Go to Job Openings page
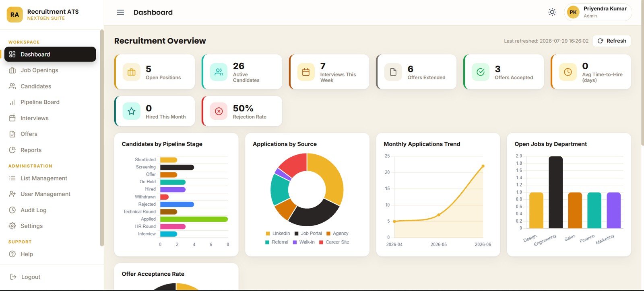This screenshot has height=291, width=644. coord(39,70)
